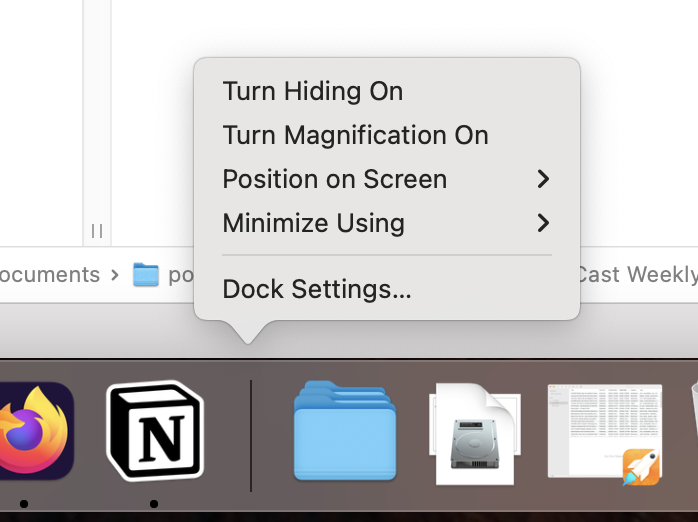Go to Documents in the path bar
Viewport: 698px width, 522px height.
coord(50,274)
